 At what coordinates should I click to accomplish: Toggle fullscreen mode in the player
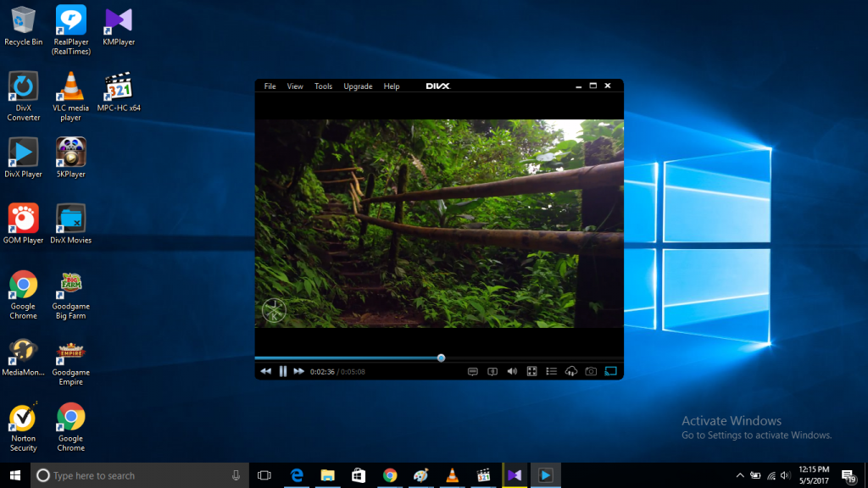(532, 371)
